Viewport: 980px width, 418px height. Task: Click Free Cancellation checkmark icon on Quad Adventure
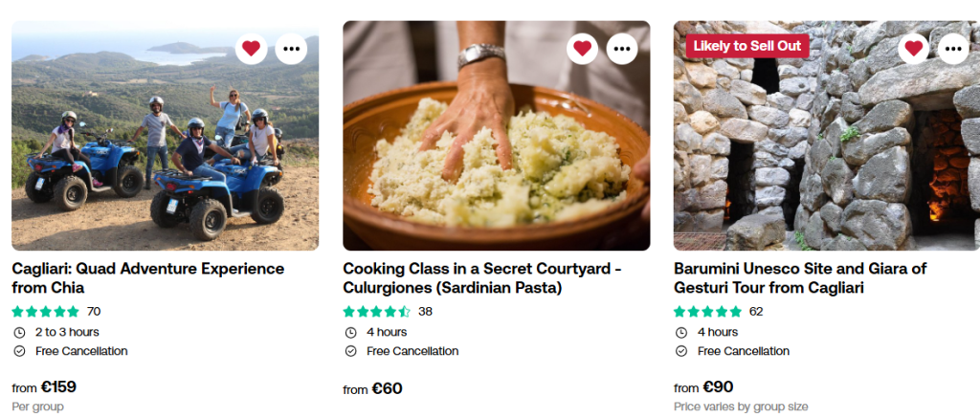(19, 351)
